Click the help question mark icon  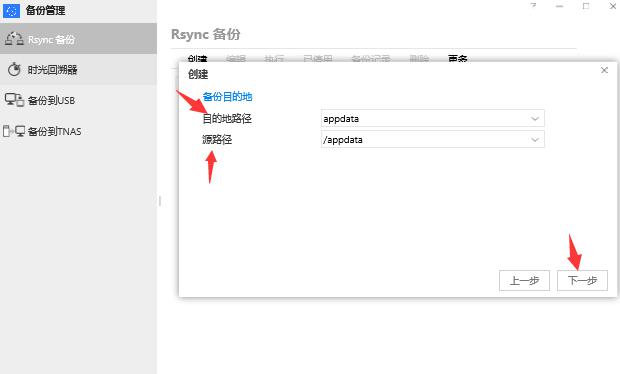[x=533, y=6]
